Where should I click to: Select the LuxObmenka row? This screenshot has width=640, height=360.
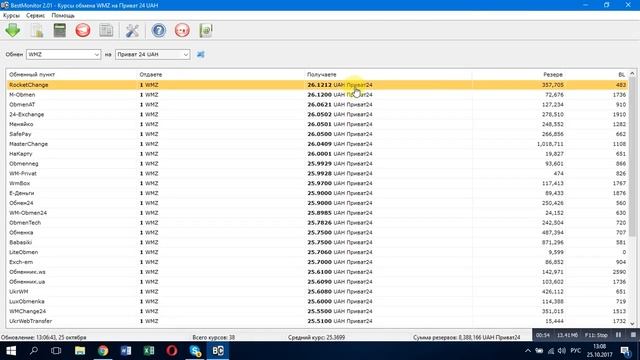pos(318,301)
